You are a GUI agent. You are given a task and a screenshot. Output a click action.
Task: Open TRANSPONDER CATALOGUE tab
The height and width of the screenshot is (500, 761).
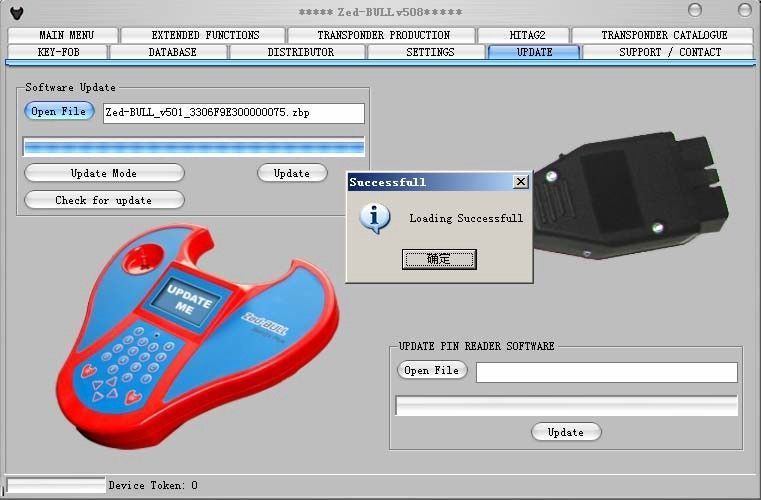[x=663, y=35]
